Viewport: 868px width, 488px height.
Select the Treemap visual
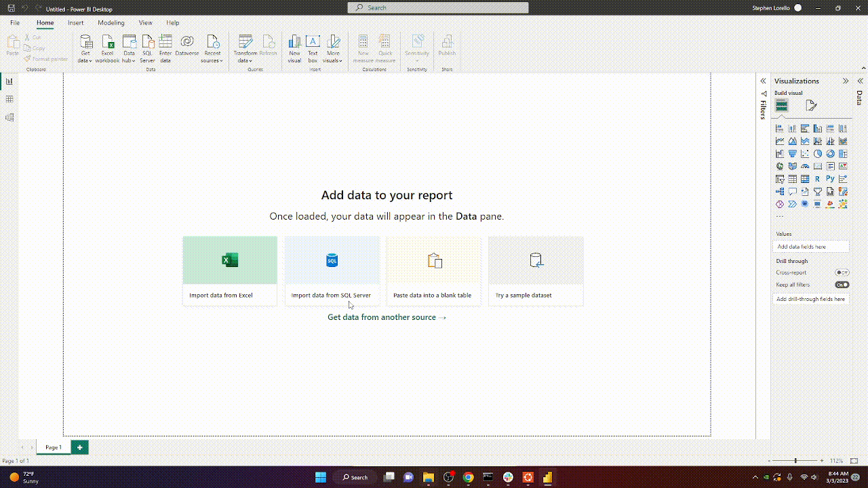point(843,154)
